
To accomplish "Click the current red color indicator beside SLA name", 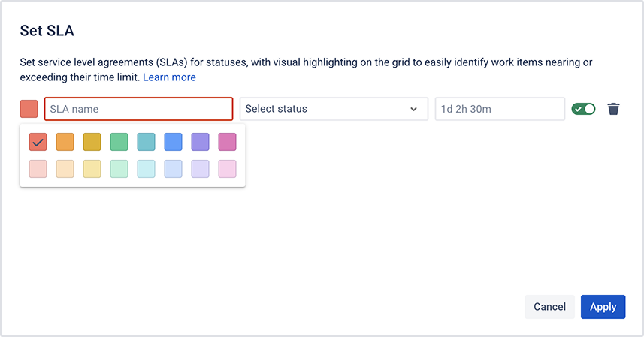I will pos(29,109).
